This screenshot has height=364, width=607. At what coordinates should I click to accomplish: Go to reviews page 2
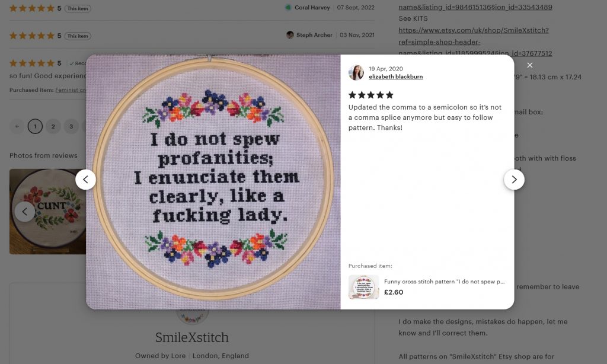tap(53, 126)
